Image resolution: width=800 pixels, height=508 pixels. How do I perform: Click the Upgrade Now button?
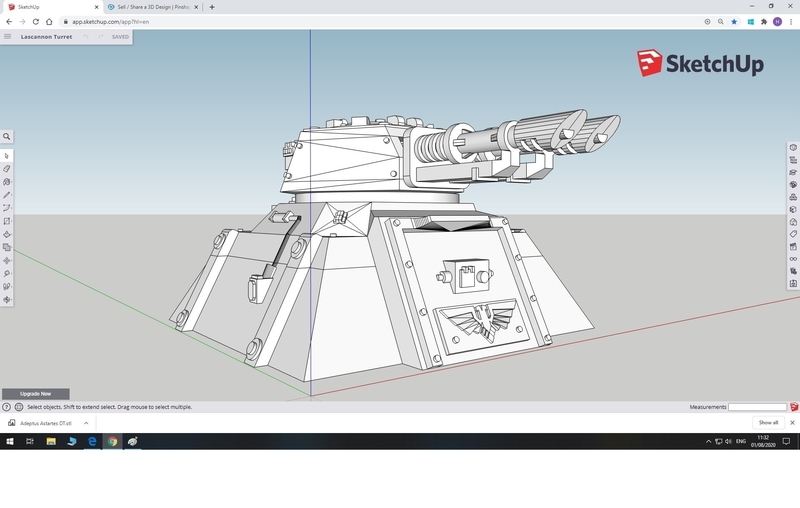[36, 394]
